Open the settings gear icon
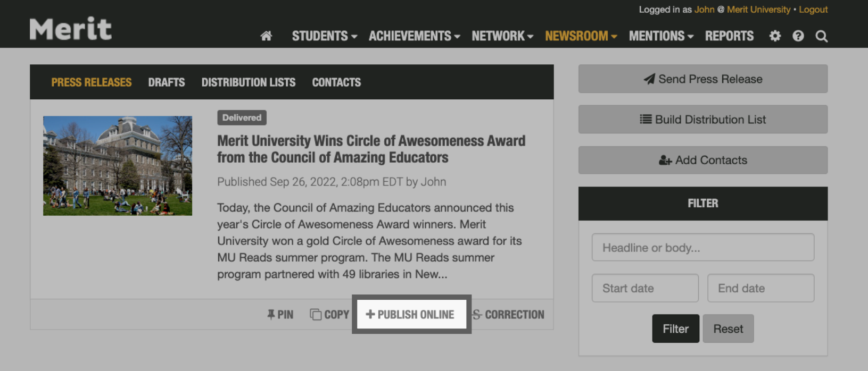 point(775,36)
